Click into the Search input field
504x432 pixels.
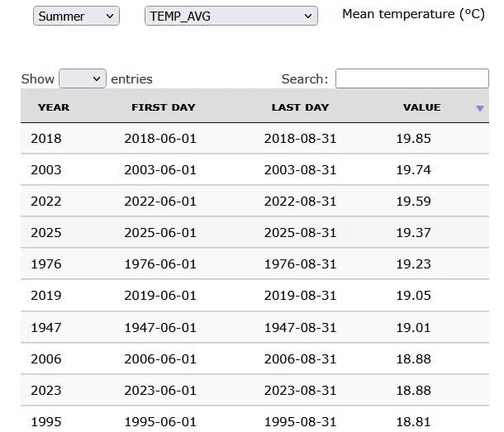pyautogui.click(x=411, y=78)
